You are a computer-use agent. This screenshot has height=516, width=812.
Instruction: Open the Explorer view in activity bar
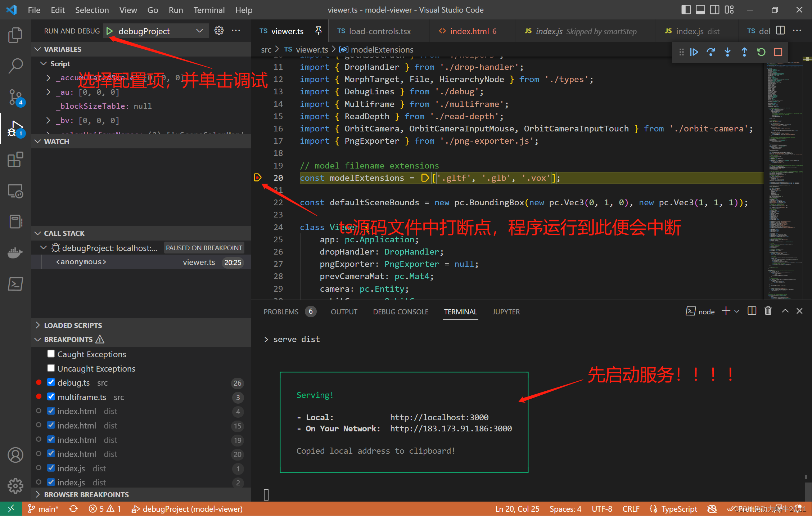[x=15, y=35]
